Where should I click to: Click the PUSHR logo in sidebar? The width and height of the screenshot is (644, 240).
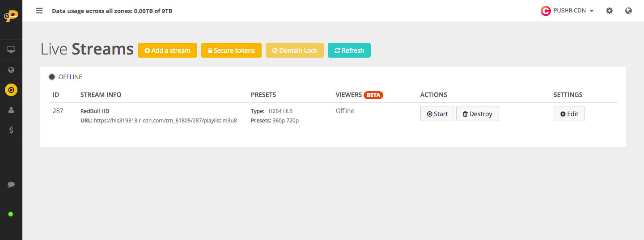click(11, 16)
